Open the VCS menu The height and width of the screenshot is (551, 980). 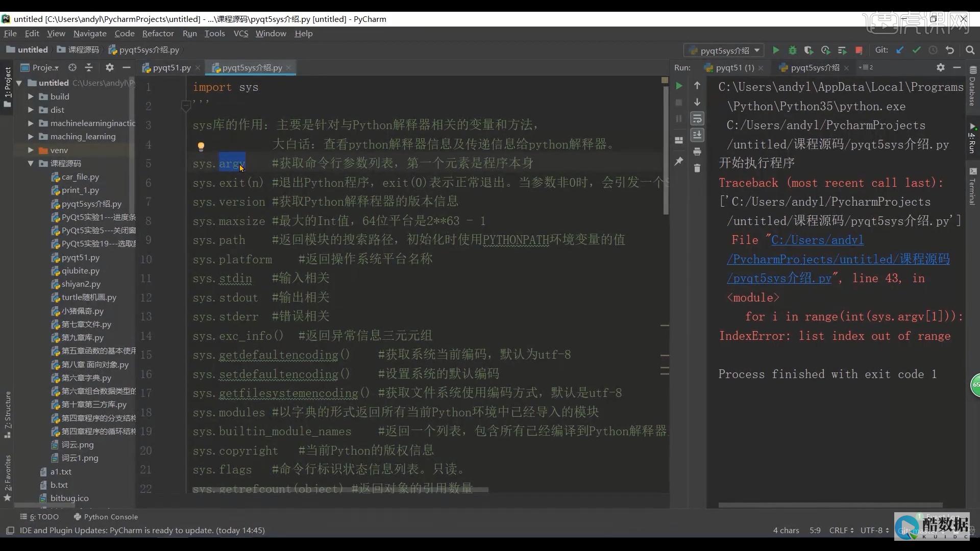[x=240, y=33]
